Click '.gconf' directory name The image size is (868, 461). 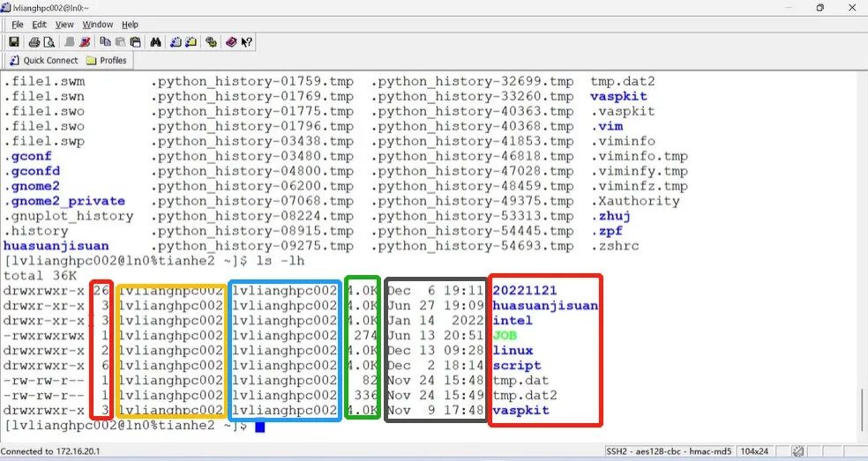click(x=27, y=156)
